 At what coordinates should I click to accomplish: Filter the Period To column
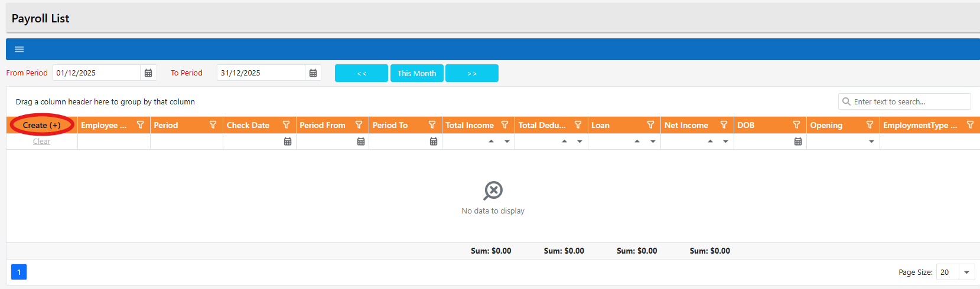(x=432, y=125)
